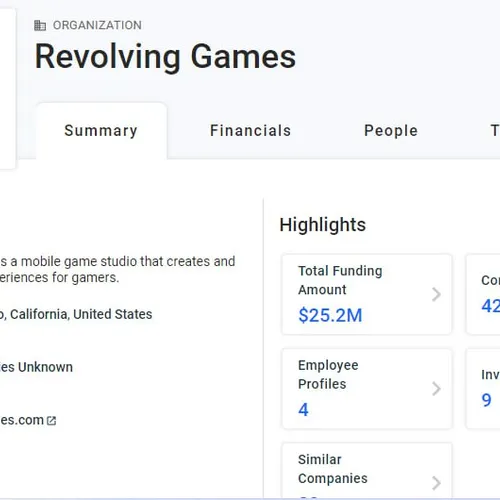Click the Revolving Games title heading
The width and height of the screenshot is (500, 500).
tap(165, 57)
